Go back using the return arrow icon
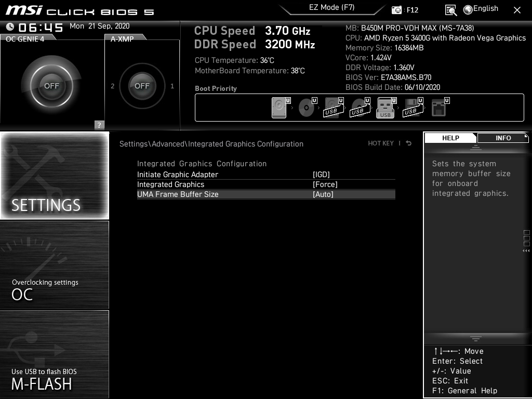 [x=409, y=143]
